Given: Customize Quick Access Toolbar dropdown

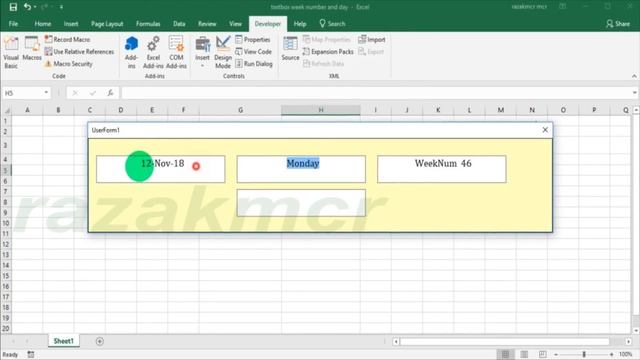Looking at the screenshot, I should pyautogui.click(x=61, y=7).
